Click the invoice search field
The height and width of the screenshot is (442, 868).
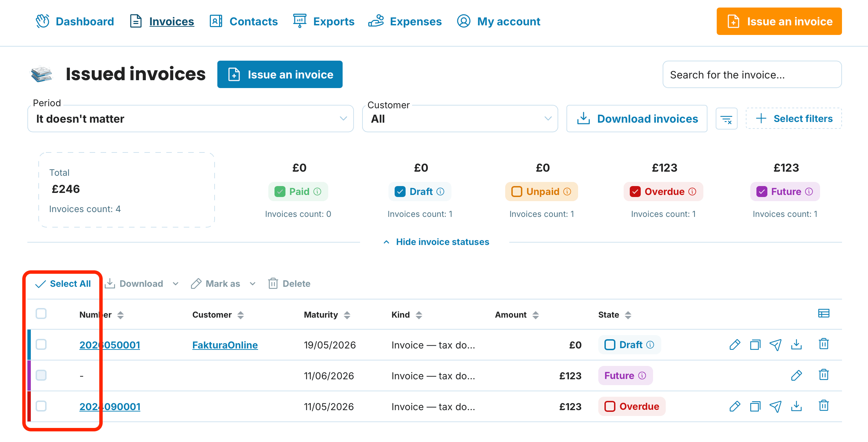pos(752,74)
